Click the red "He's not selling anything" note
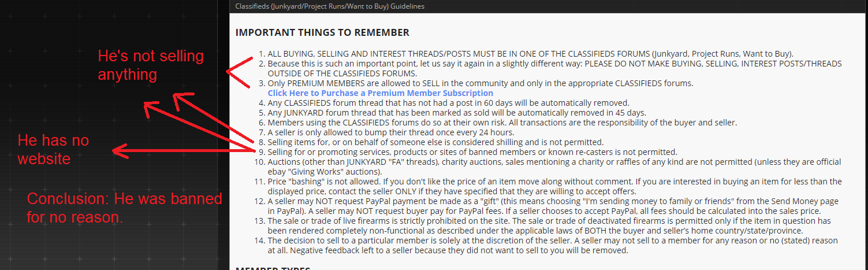The width and height of the screenshot is (868, 270). tap(151, 65)
